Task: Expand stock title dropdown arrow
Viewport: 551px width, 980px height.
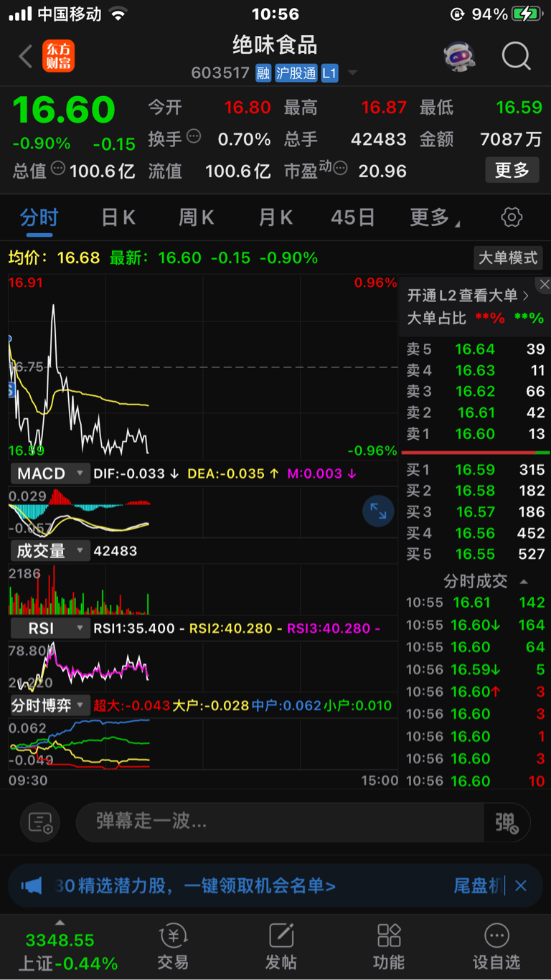Action: click(x=352, y=73)
